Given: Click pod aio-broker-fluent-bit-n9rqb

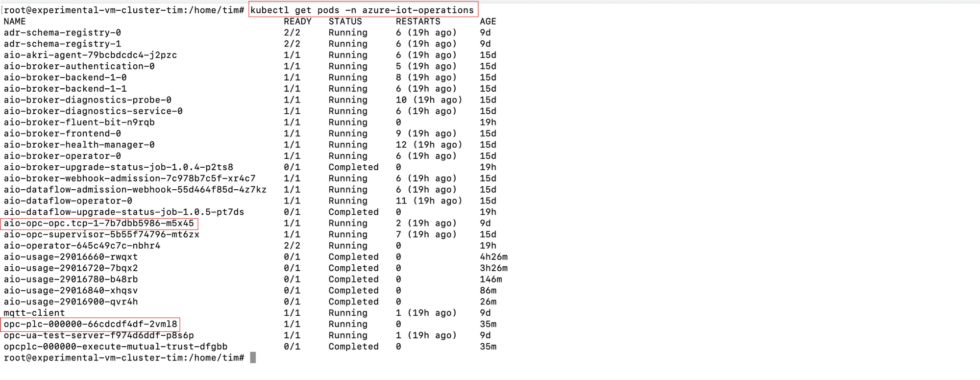Looking at the screenshot, I should click(x=79, y=123).
